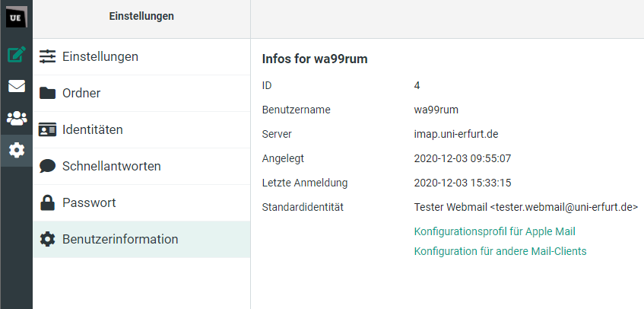Click the ID card icon beside Identitäten
The image size is (644, 309).
coord(48,129)
